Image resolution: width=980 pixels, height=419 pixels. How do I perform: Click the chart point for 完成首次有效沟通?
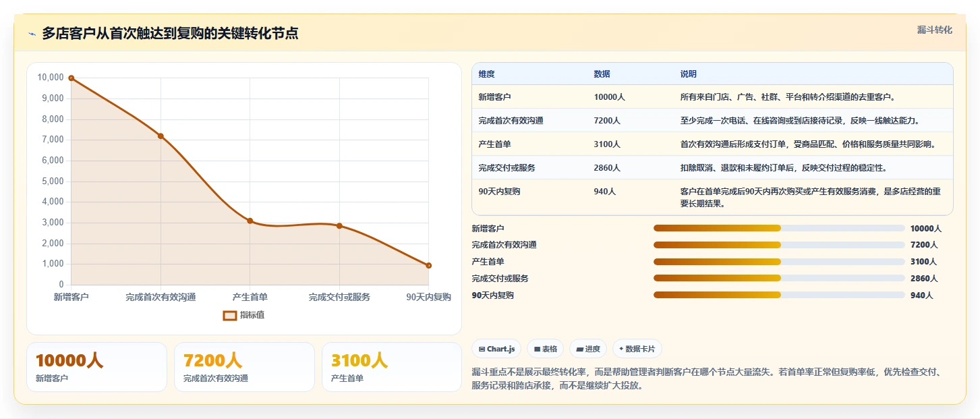[x=161, y=136]
